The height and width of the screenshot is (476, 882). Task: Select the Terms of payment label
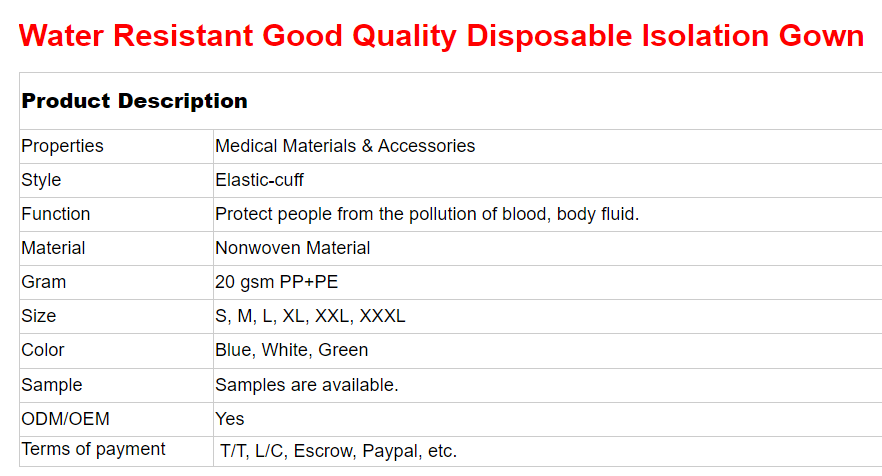[x=93, y=449]
